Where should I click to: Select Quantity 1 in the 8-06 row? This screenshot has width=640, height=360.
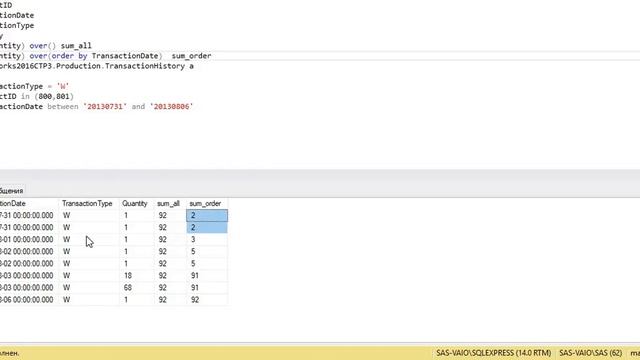[137, 300]
